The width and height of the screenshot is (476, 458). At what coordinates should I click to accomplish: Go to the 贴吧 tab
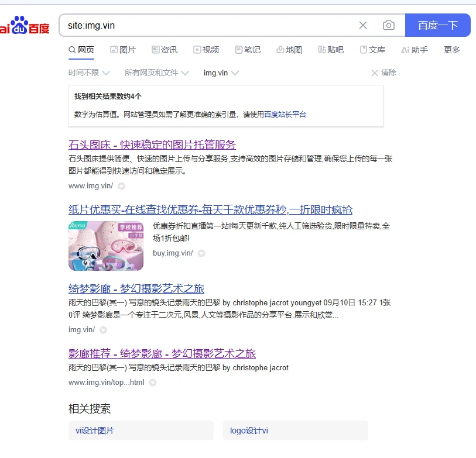[x=331, y=50]
